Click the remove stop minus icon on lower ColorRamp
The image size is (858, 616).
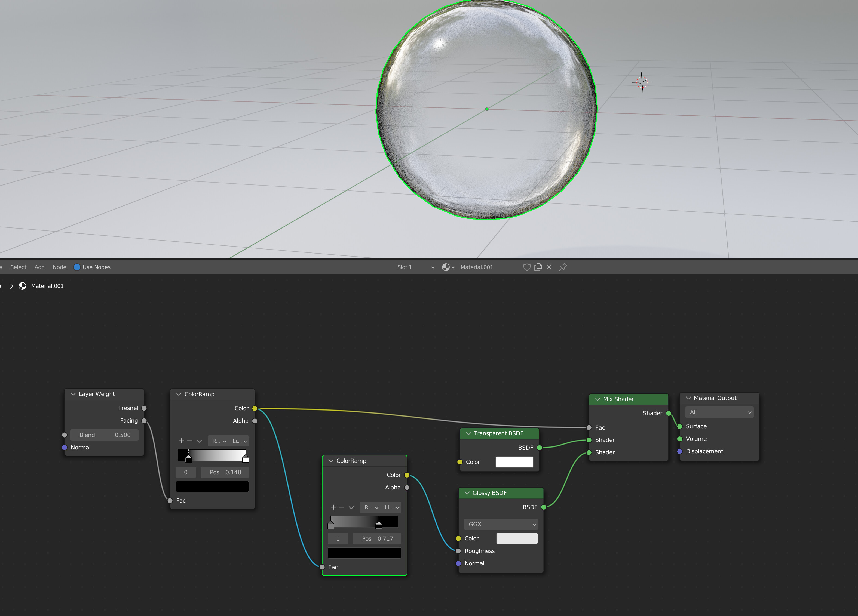342,507
